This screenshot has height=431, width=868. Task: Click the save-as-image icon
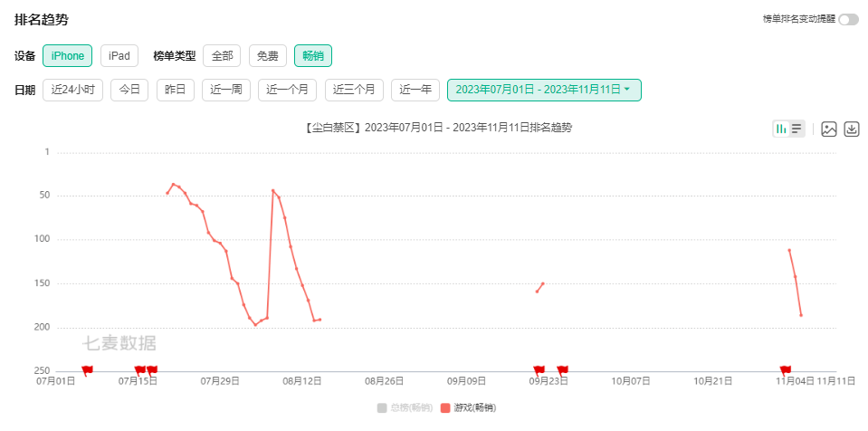pyautogui.click(x=828, y=129)
